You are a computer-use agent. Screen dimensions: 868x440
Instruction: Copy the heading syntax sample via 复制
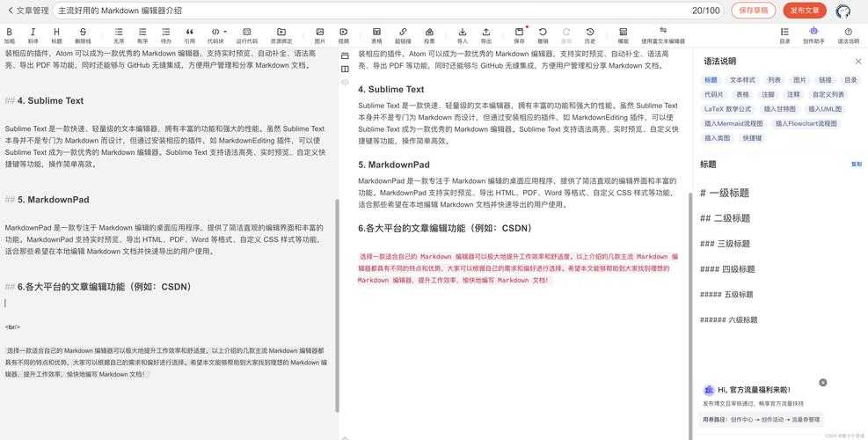[x=857, y=165]
